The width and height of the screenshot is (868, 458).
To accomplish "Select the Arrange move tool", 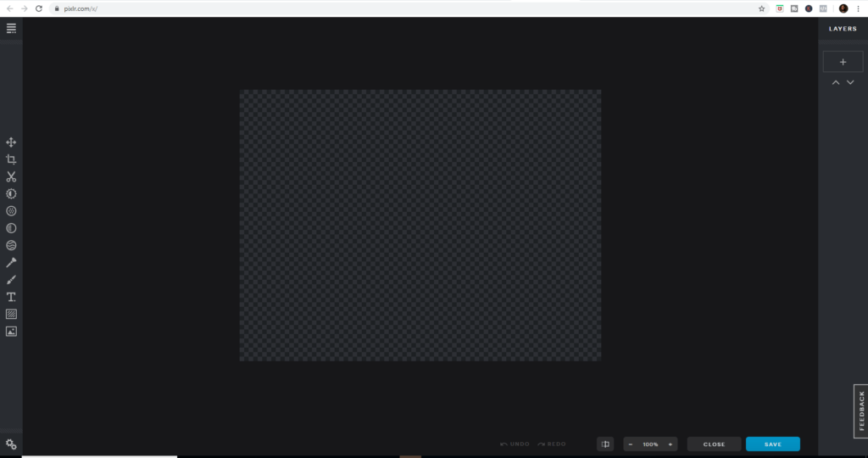I will tap(11, 142).
